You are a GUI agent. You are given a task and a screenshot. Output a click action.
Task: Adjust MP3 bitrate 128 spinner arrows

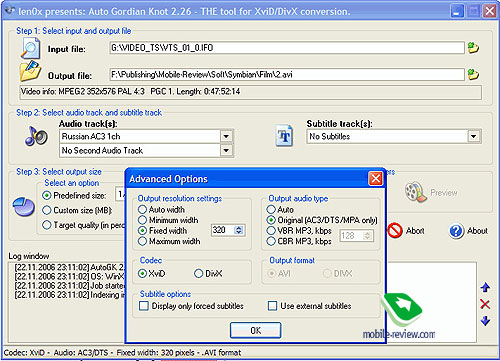point(367,236)
